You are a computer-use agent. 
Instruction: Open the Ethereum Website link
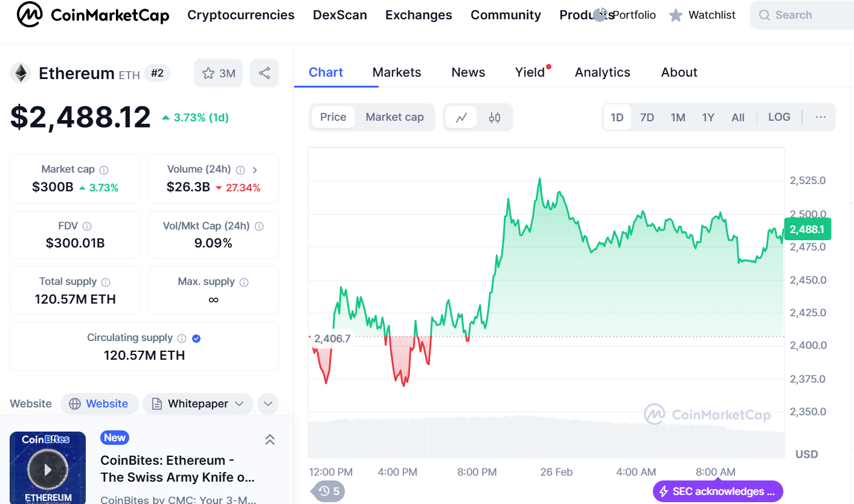click(x=100, y=404)
